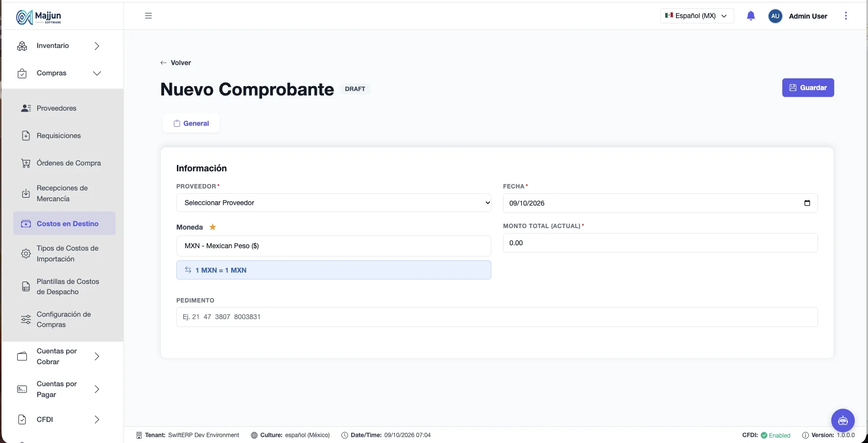Go to Órdenes de Compra
This screenshot has width=868, height=443.
69,163
